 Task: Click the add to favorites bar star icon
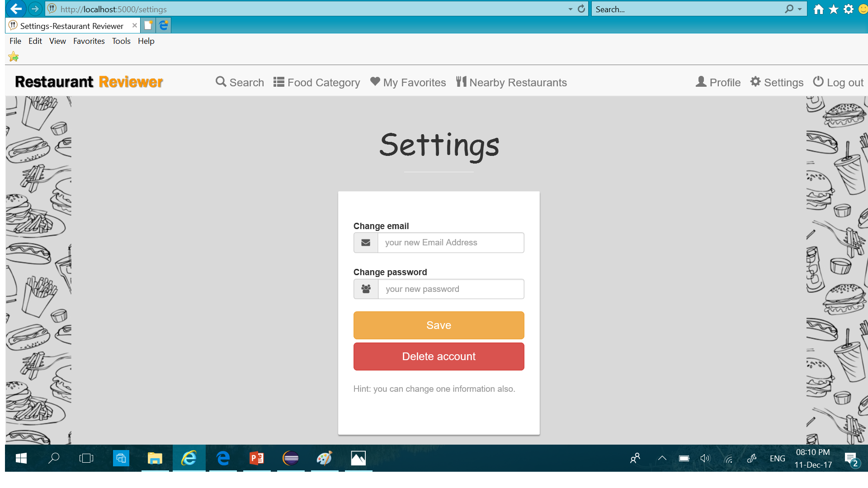point(14,56)
